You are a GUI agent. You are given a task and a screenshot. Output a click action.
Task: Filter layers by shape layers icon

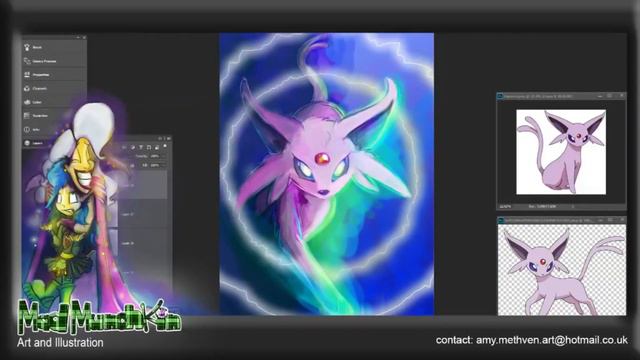coord(149,147)
